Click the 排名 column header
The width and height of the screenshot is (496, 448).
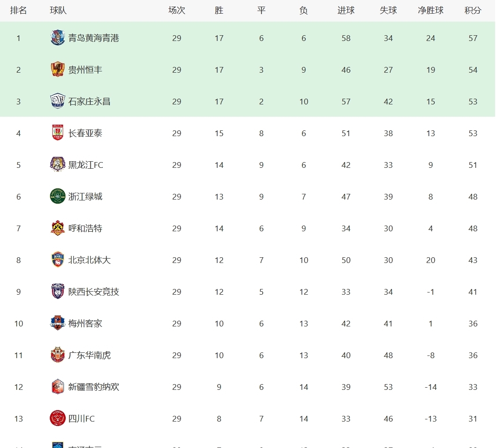pos(19,11)
